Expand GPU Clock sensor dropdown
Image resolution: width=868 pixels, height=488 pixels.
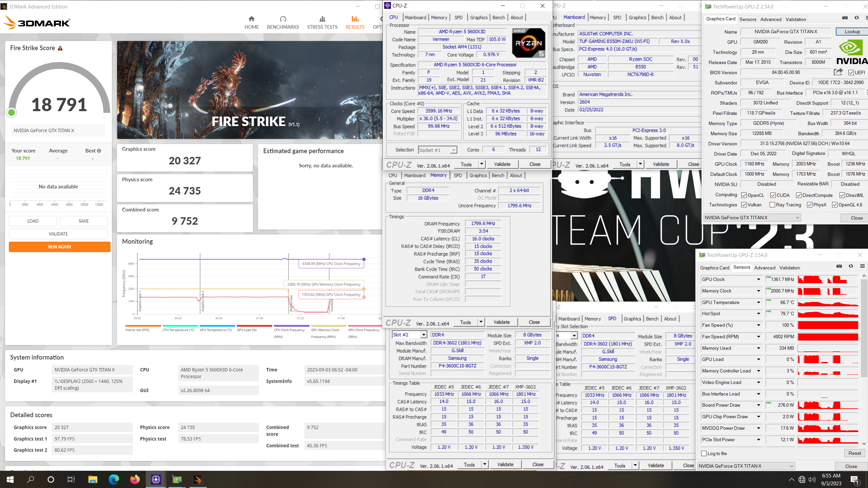(x=759, y=279)
